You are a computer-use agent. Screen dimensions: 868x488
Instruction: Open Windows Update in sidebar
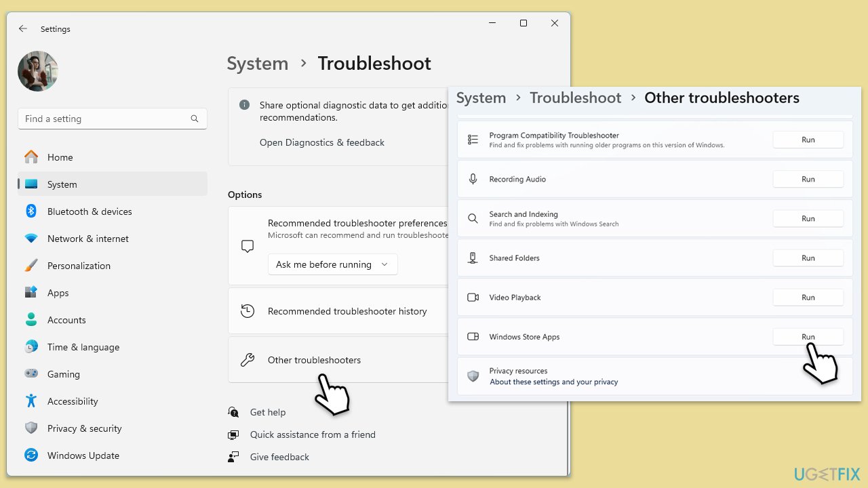(x=83, y=455)
